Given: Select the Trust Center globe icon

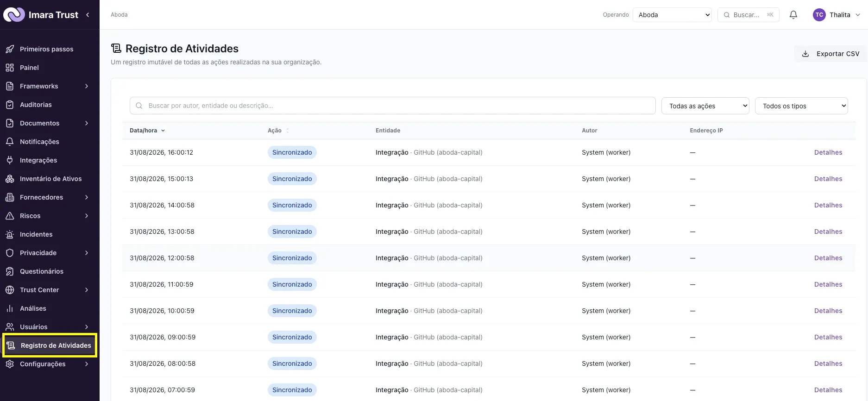Looking at the screenshot, I should [x=10, y=290].
